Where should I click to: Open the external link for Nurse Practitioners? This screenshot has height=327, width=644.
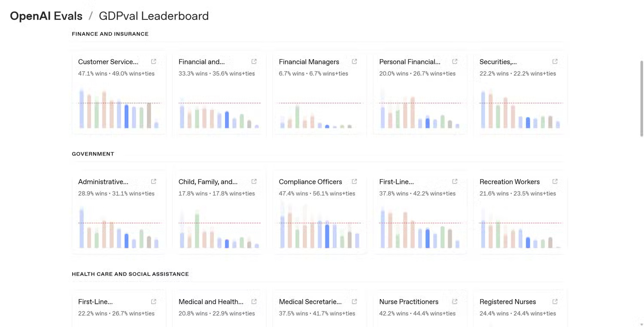point(455,301)
